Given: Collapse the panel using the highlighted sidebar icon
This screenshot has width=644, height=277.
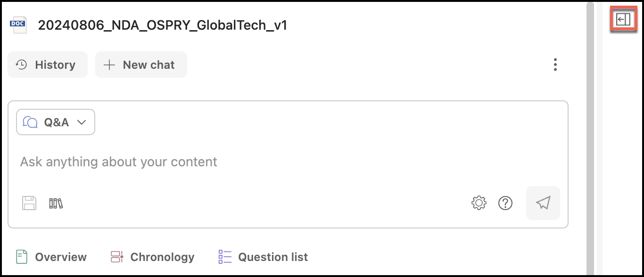Looking at the screenshot, I should tap(624, 19).
